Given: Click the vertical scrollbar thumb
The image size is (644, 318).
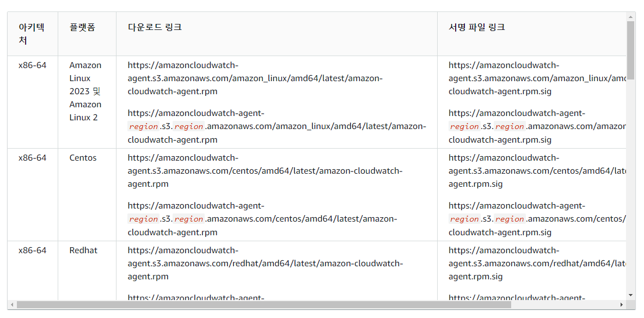Looking at the screenshot, I should pyautogui.click(x=630, y=50).
